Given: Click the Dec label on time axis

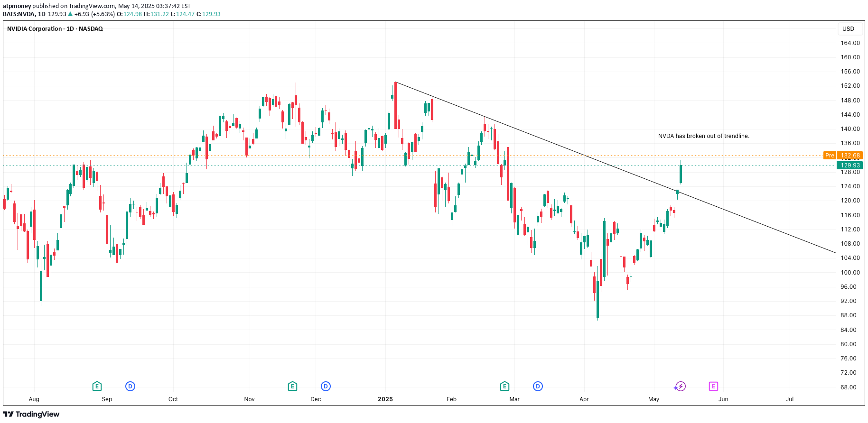Looking at the screenshot, I should pos(316,399).
